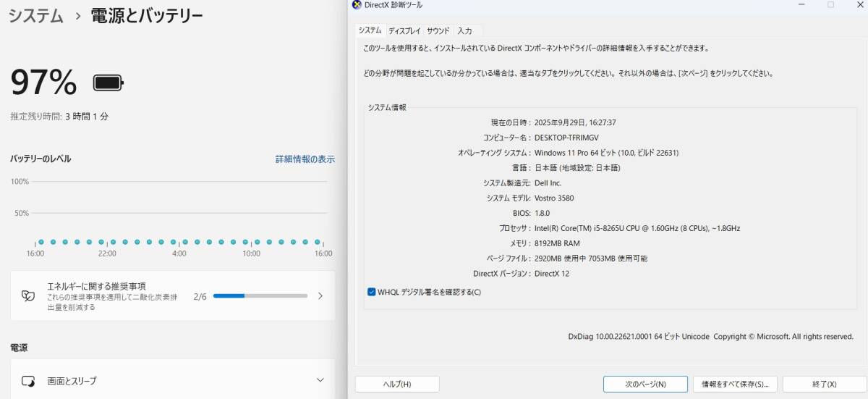Click the バッテリーのレベル heading
This screenshot has width=868, height=399.
tap(41, 159)
